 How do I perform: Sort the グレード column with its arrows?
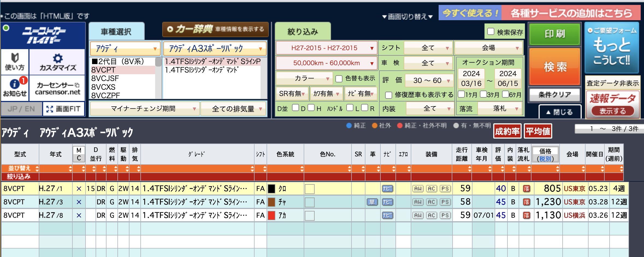pyautogui.click(x=252, y=168)
